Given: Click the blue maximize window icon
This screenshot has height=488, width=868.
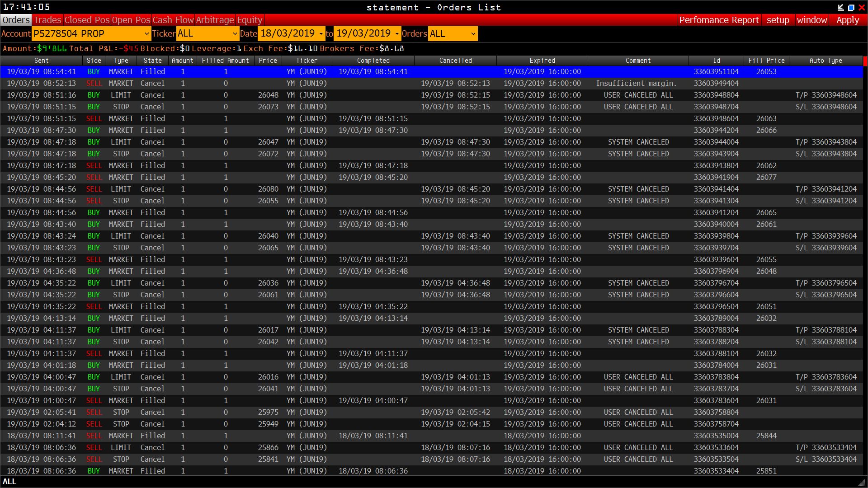Looking at the screenshot, I should pyautogui.click(x=851, y=7).
